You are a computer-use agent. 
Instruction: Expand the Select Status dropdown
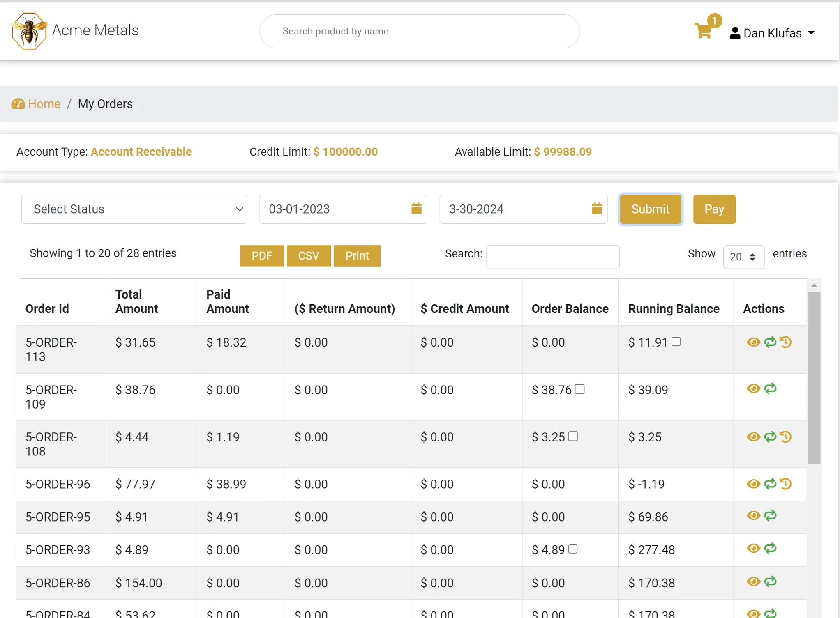[134, 209]
